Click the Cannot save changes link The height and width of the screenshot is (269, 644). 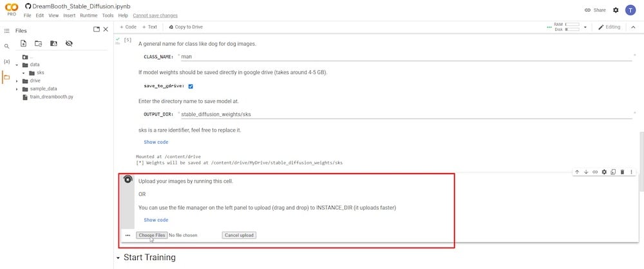coord(155,15)
